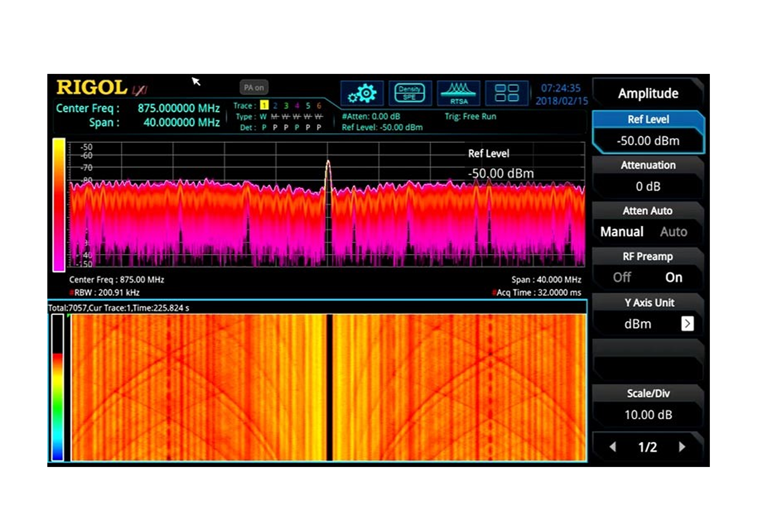Click the Scale/Div 10.00 dB field
This screenshot has width=769, height=532.
(x=648, y=415)
